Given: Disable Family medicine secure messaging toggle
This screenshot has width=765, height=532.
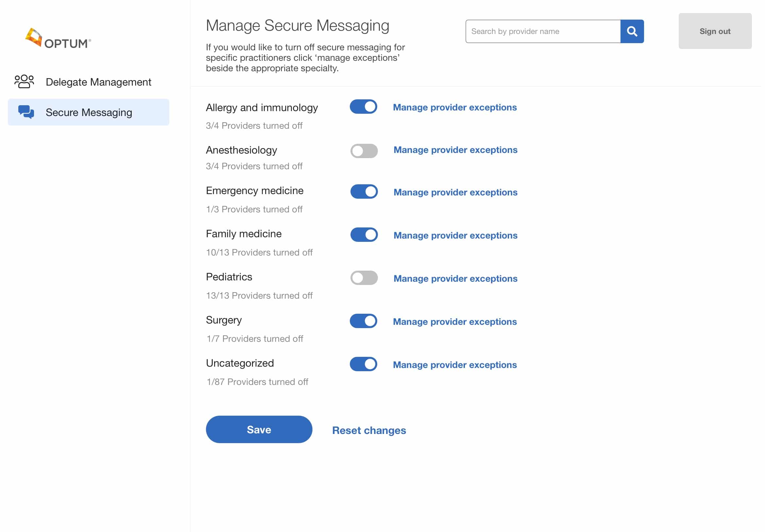Looking at the screenshot, I should coord(364,235).
